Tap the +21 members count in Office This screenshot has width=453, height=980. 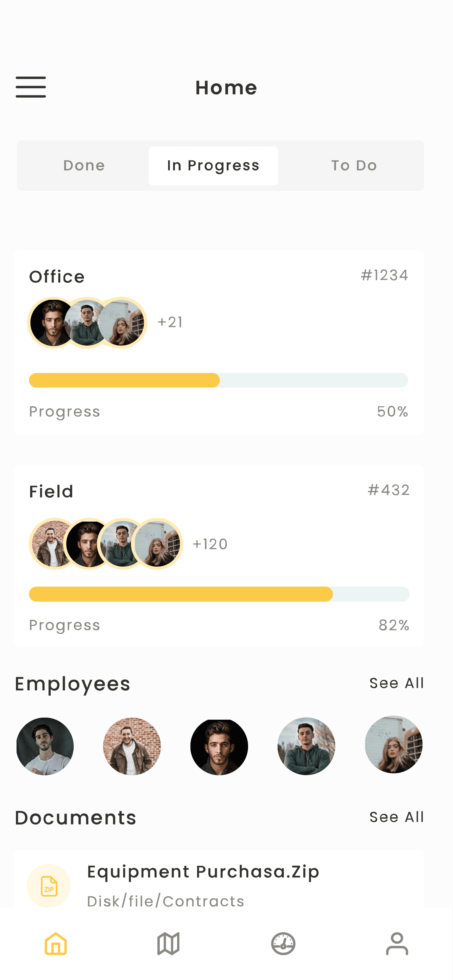coord(170,322)
